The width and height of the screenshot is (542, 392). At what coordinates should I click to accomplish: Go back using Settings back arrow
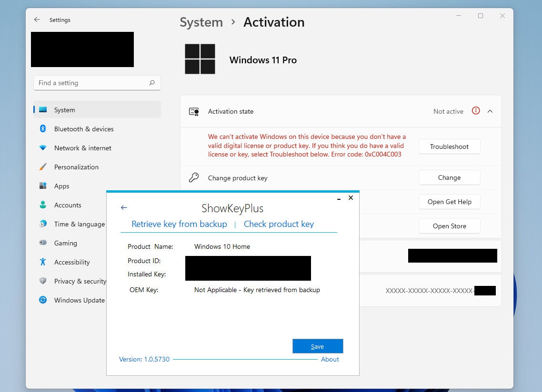[x=37, y=20]
